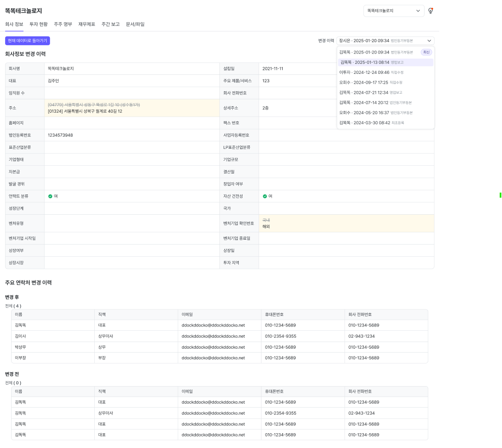Click green check icon beside 언택트 분류
The image size is (502, 448).
point(50,196)
